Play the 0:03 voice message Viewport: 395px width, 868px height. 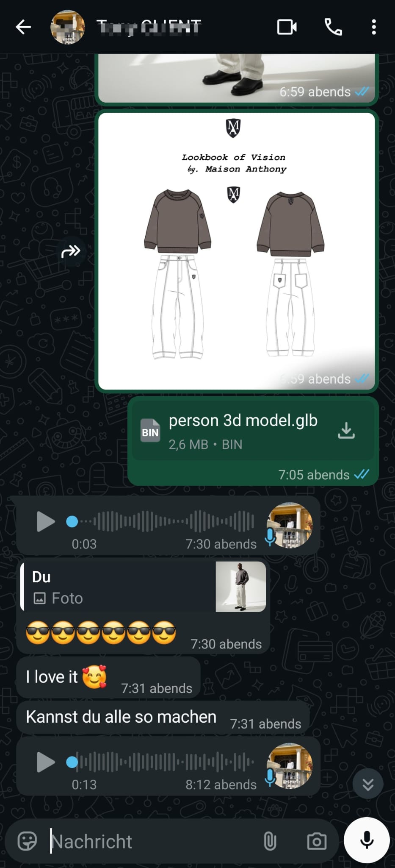46,521
